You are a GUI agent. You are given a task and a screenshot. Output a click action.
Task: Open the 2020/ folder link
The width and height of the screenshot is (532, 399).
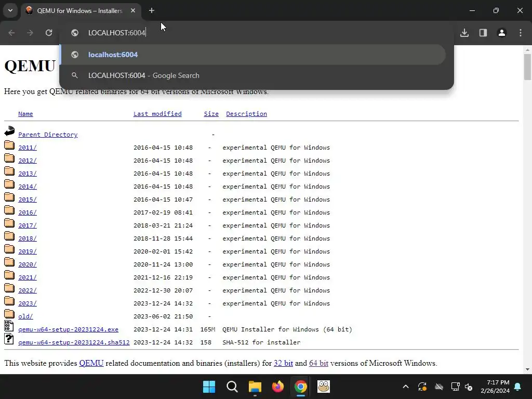point(28,264)
